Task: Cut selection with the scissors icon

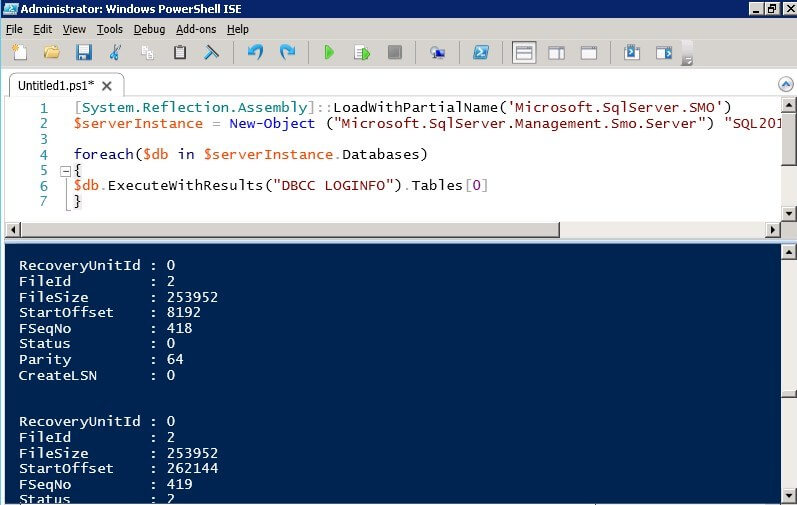Action: (115, 52)
